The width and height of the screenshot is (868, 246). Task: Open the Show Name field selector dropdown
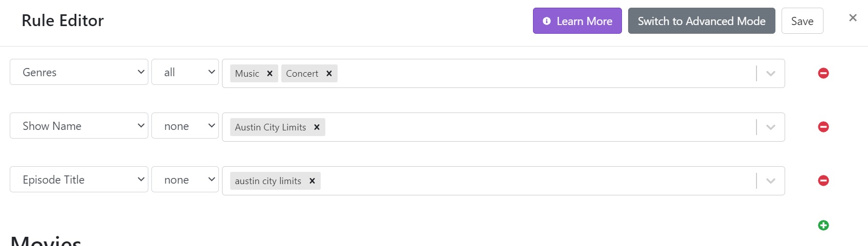(x=79, y=126)
